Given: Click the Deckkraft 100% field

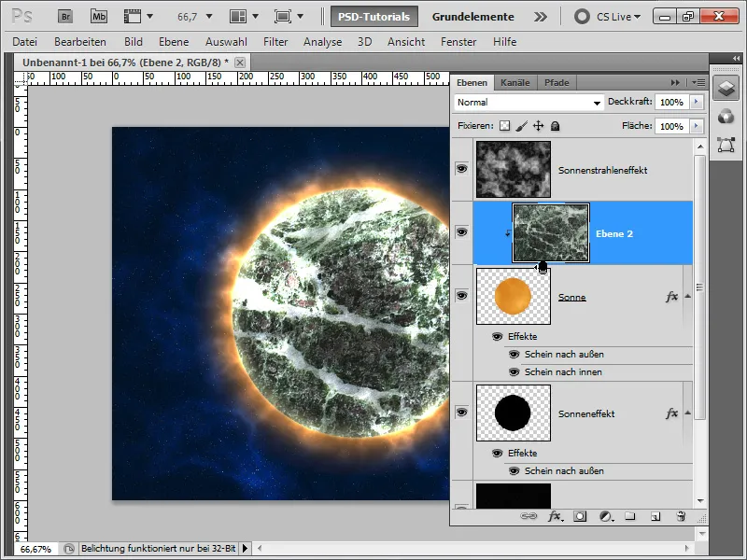Looking at the screenshot, I should pyautogui.click(x=671, y=102).
